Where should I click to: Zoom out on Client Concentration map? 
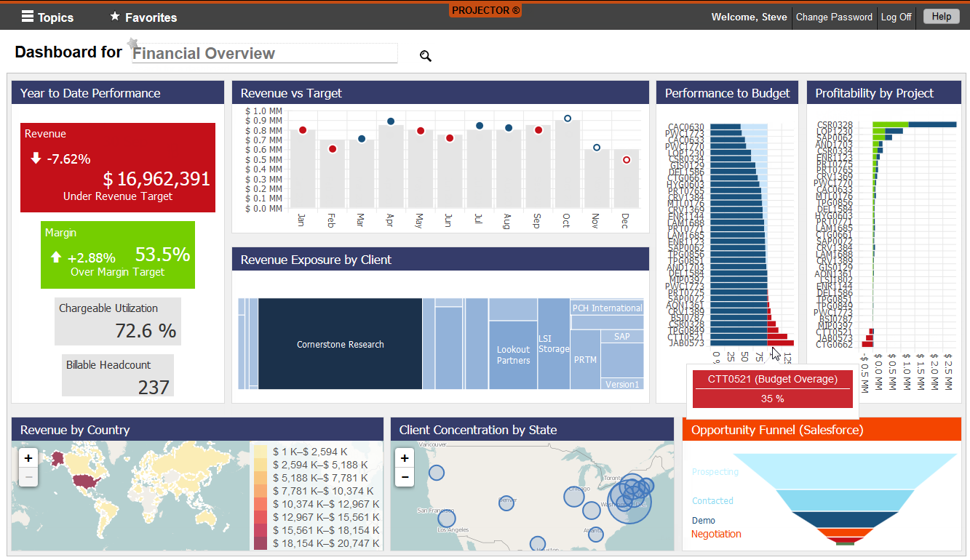[x=405, y=477]
